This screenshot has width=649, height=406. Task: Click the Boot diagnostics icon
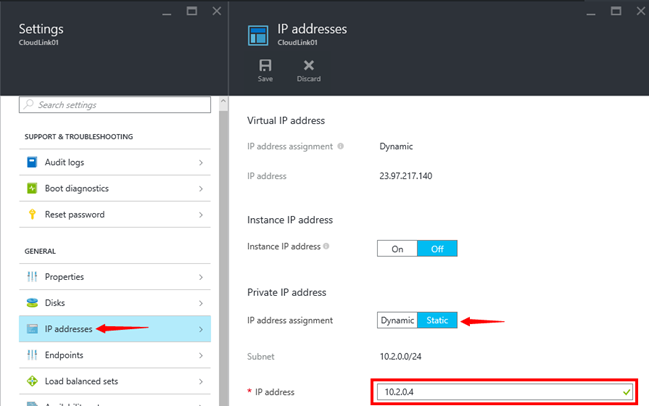click(32, 188)
